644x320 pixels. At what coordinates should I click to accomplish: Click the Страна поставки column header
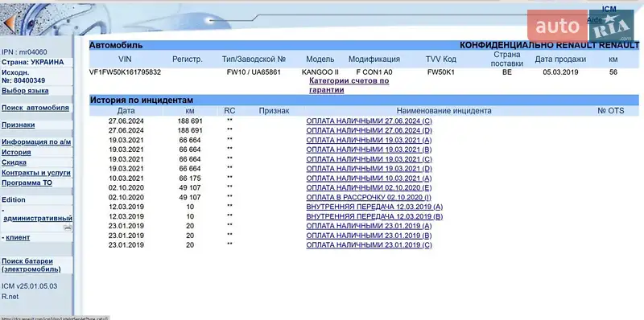pyautogui.click(x=507, y=59)
